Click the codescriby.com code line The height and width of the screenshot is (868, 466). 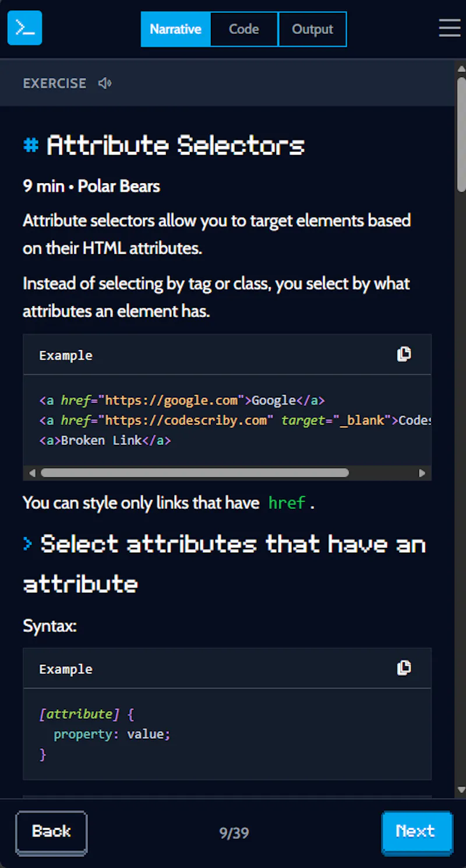click(235, 420)
